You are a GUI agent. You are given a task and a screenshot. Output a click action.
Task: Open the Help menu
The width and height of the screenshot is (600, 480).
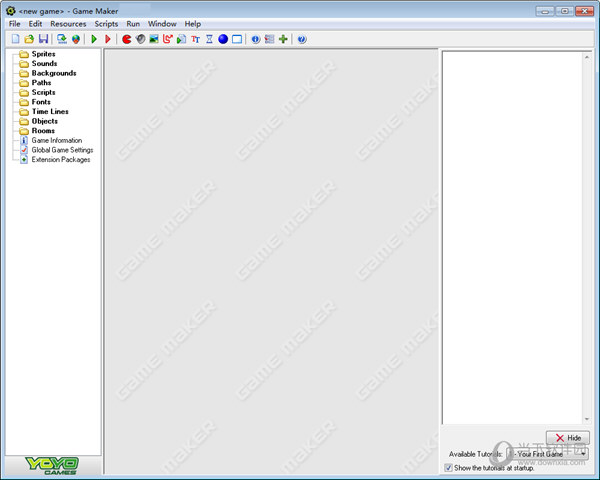point(193,24)
